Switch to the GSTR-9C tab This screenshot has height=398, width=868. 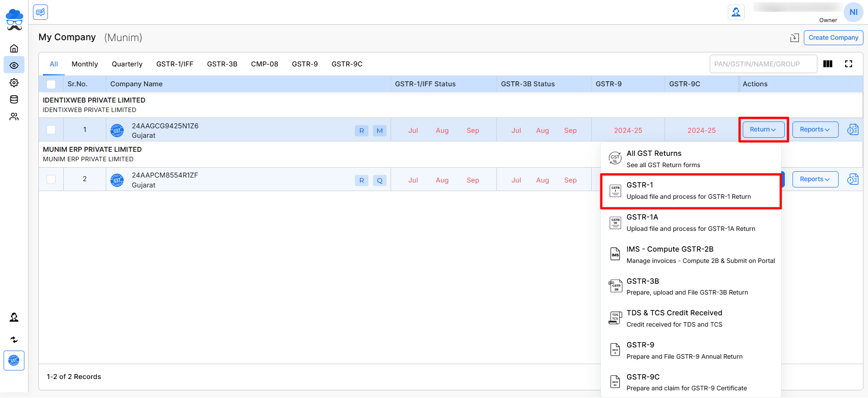pos(347,64)
